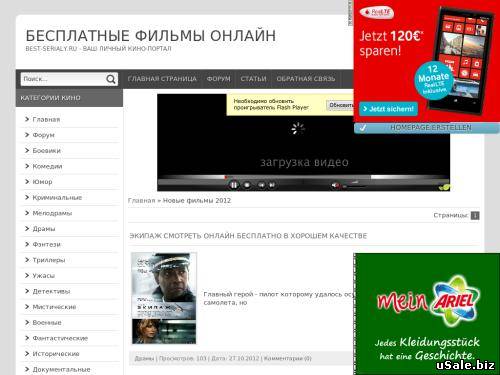Open ОБРАТНАЯ СВЯЗЬ menu item
The width and height of the screenshot is (500, 375).
pyautogui.click(x=306, y=79)
